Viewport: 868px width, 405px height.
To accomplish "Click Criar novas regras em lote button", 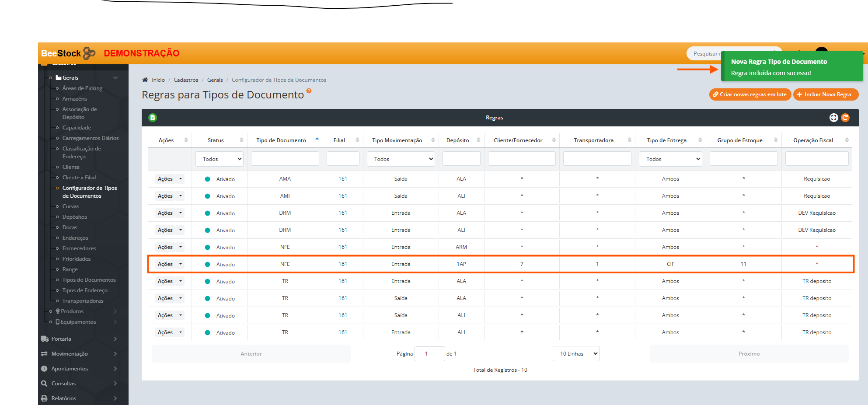I will (750, 94).
